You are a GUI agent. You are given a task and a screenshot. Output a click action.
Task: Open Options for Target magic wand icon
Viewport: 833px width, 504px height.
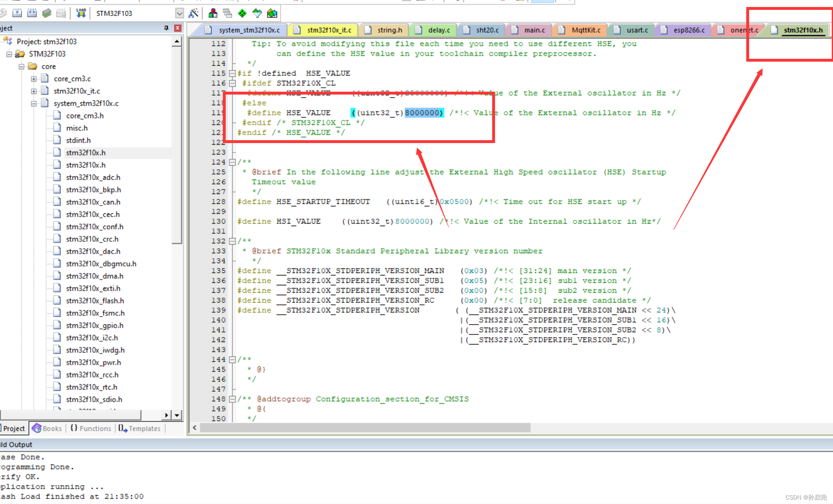pyautogui.click(x=193, y=13)
